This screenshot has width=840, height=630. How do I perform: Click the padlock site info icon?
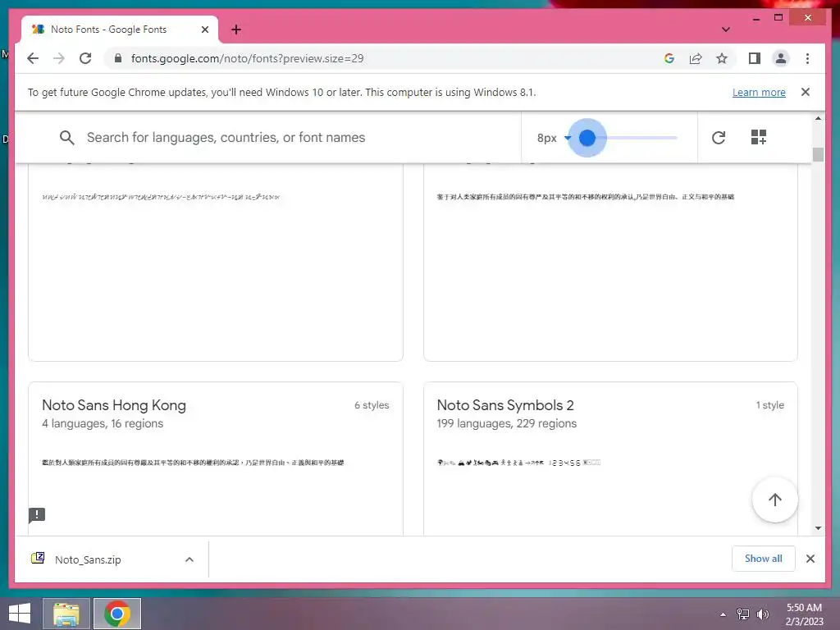coord(118,58)
